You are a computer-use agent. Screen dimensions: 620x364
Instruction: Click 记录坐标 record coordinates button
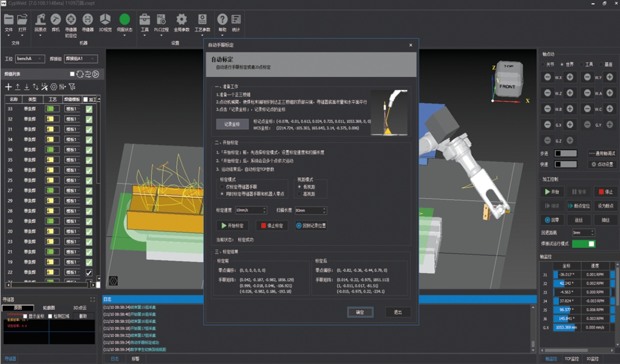coord(232,124)
